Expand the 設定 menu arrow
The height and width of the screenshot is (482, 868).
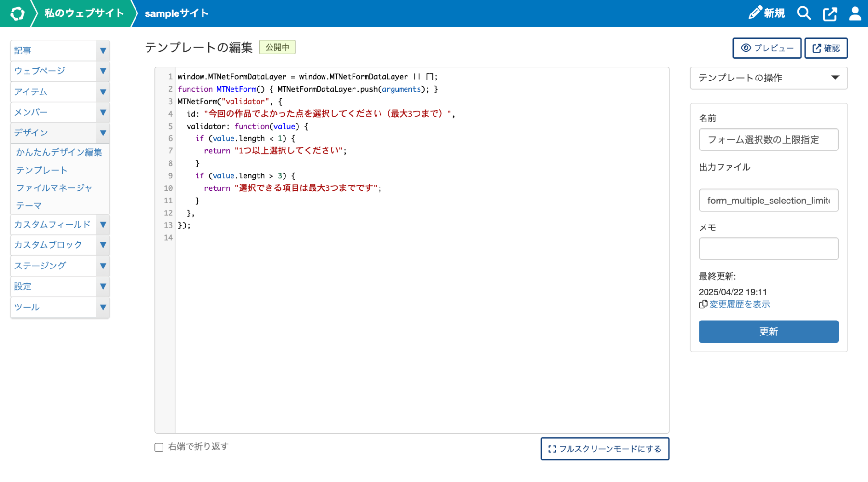point(102,286)
